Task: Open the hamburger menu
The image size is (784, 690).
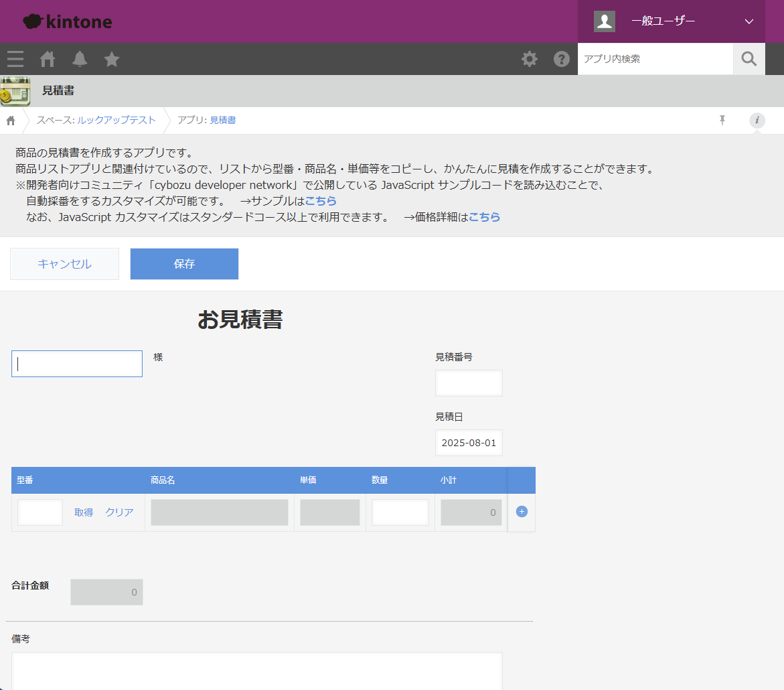Action: pyautogui.click(x=15, y=59)
